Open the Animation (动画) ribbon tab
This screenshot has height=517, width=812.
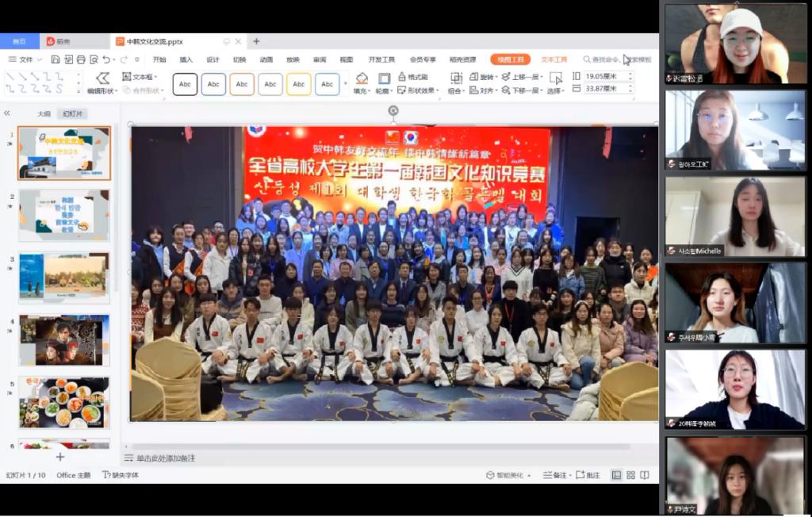click(x=266, y=59)
